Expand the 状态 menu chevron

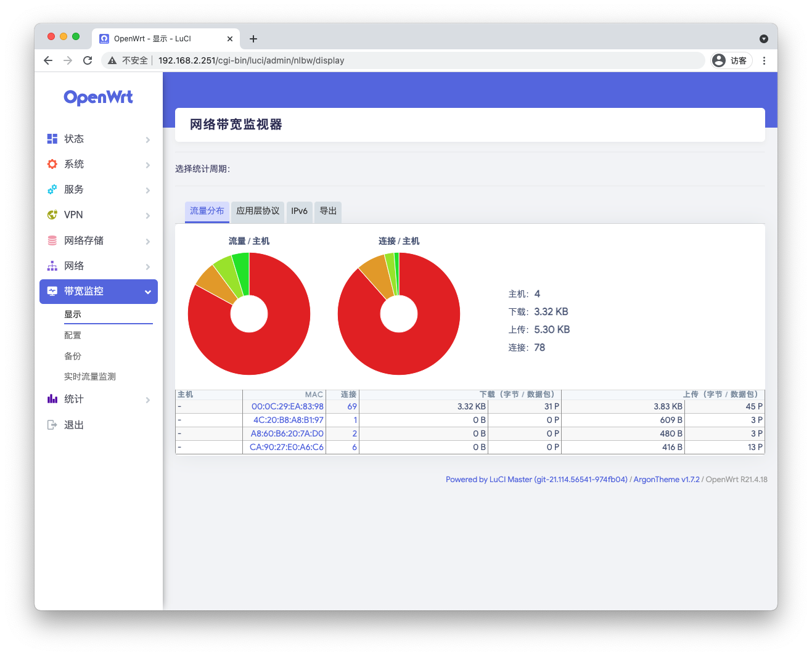(148, 140)
